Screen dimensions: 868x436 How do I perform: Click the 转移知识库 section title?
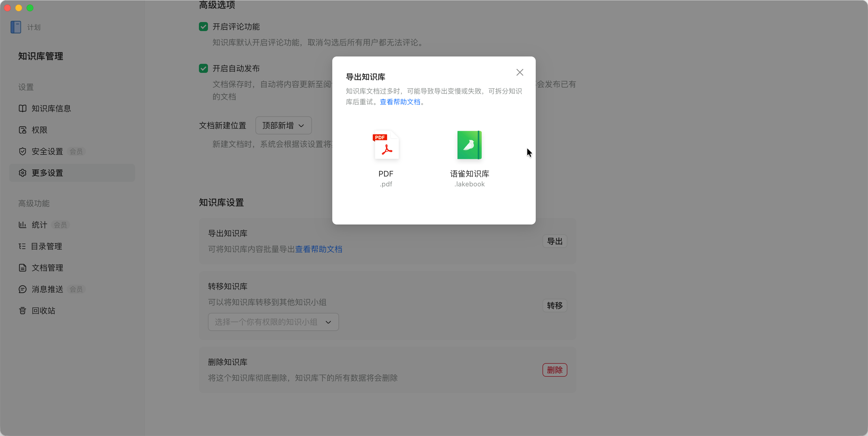(x=227, y=287)
